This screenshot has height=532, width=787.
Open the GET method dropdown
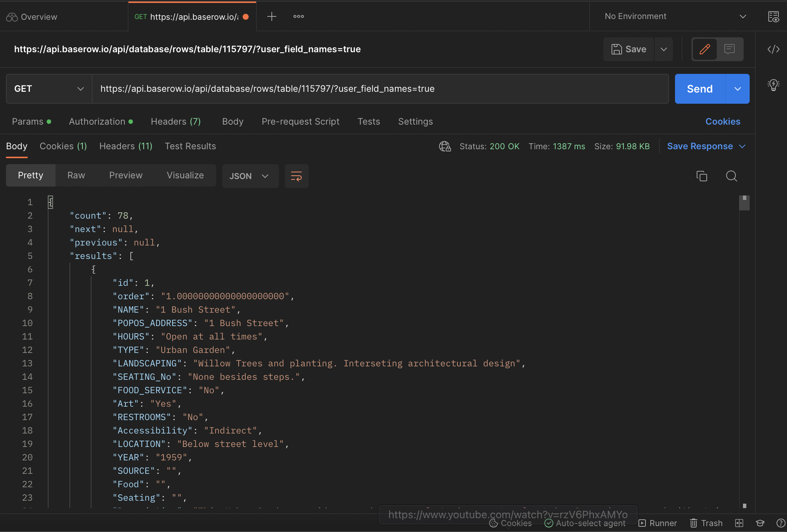(49, 89)
